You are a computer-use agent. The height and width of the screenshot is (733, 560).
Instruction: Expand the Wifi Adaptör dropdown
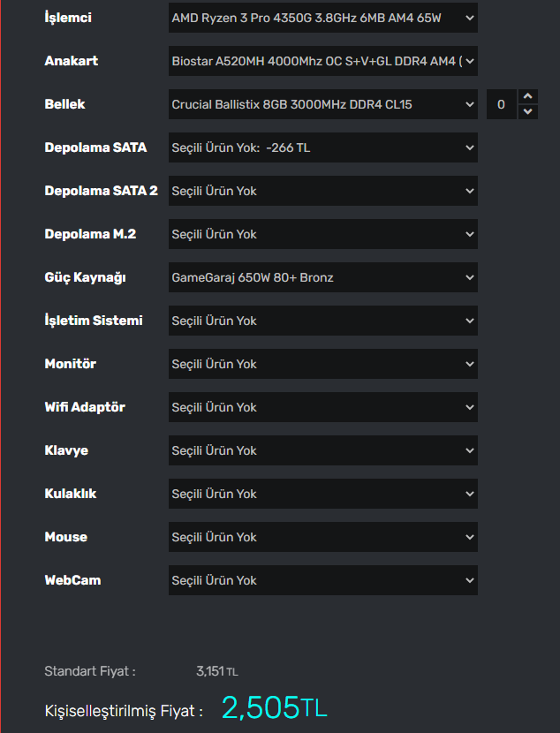[x=322, y=407]
